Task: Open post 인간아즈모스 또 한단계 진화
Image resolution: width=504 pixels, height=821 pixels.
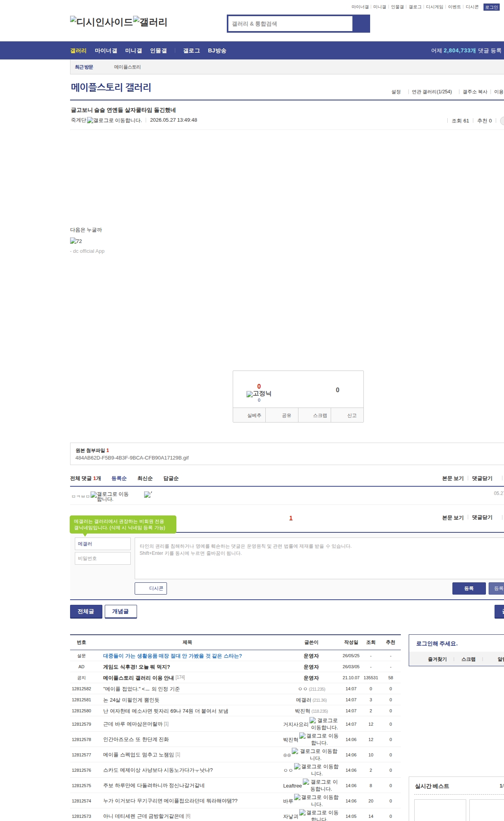Action: (136, 739)
